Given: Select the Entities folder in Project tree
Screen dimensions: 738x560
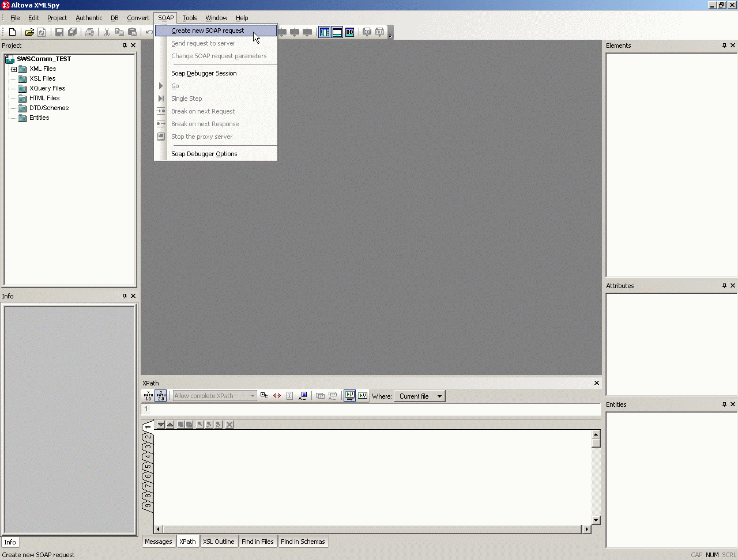Looking at the screenshot, I should click(39, 118).
